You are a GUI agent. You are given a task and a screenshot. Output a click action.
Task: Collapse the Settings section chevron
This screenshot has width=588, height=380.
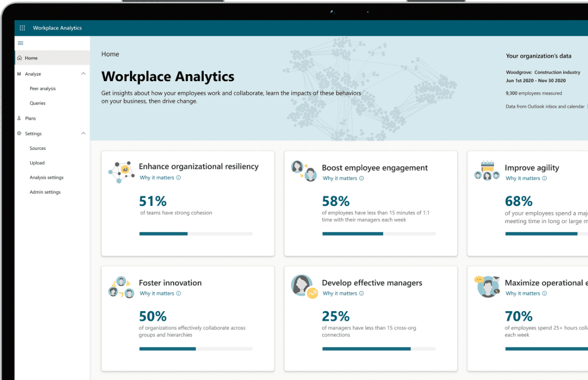[x=83, y=133]
